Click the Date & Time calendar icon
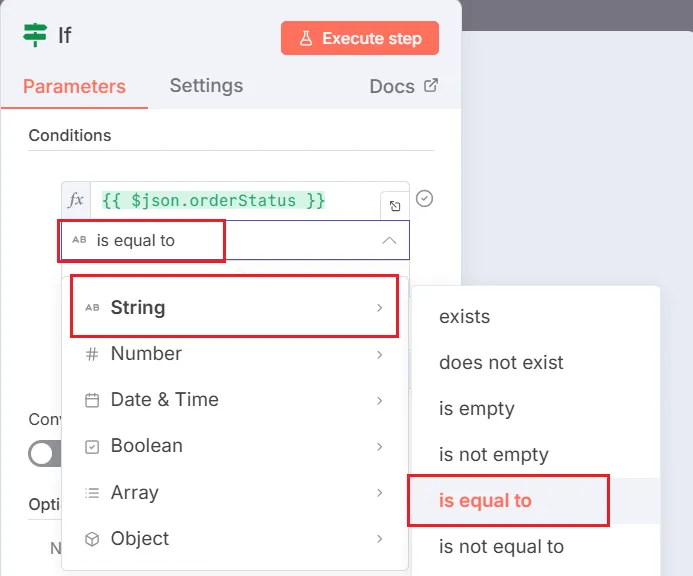 tap(92, 400)
